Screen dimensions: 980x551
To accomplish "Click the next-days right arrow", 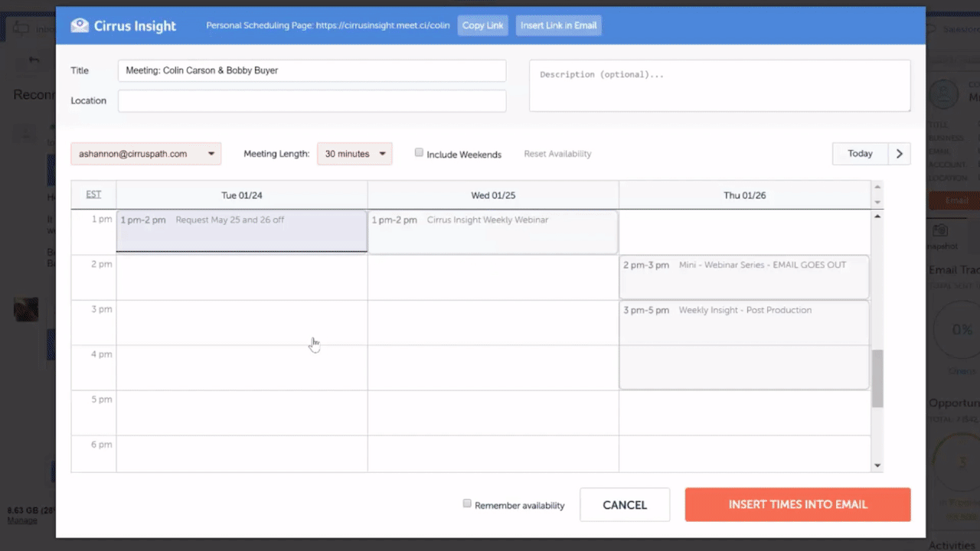I will [x=899, y=154].
